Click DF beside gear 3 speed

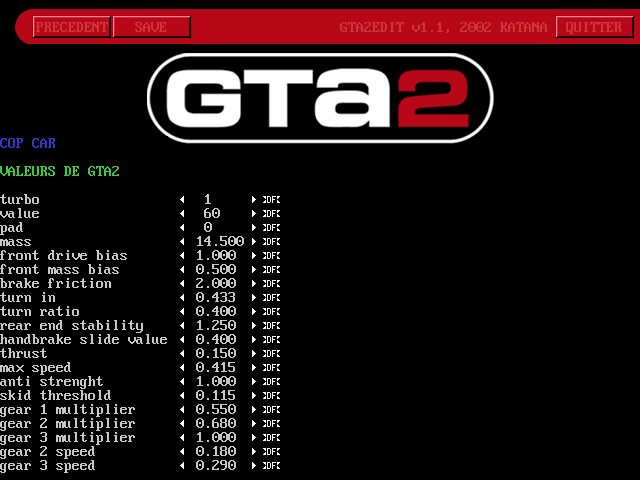[271, 465]
